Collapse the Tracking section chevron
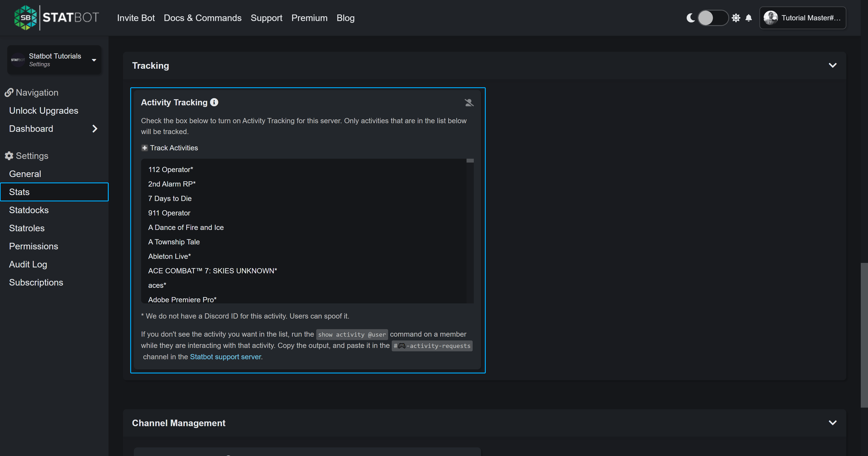 point(833,65)
